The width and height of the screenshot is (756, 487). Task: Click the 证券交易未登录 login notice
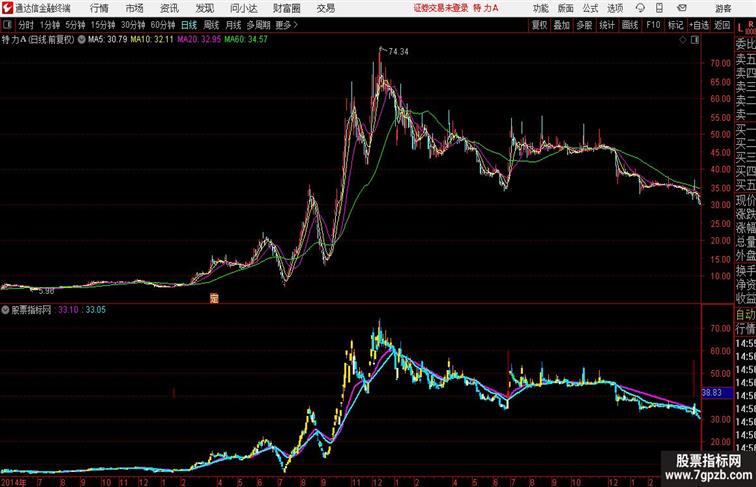441,8
